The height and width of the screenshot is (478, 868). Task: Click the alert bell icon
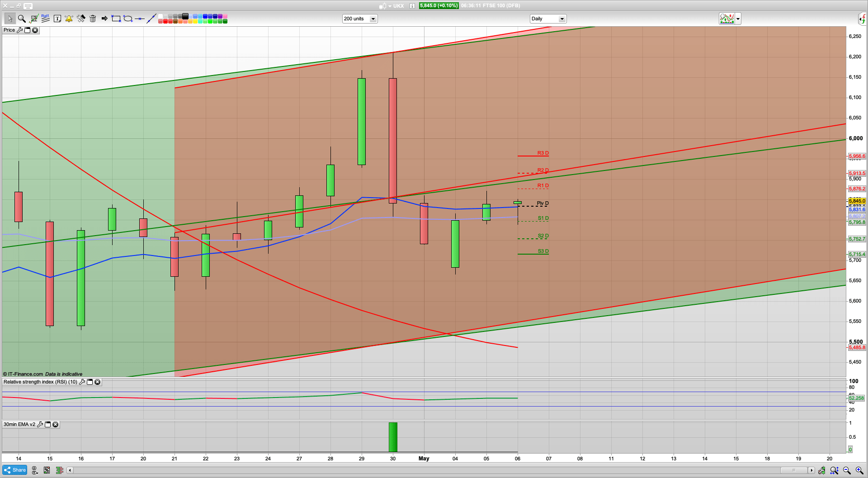(69, 19)
